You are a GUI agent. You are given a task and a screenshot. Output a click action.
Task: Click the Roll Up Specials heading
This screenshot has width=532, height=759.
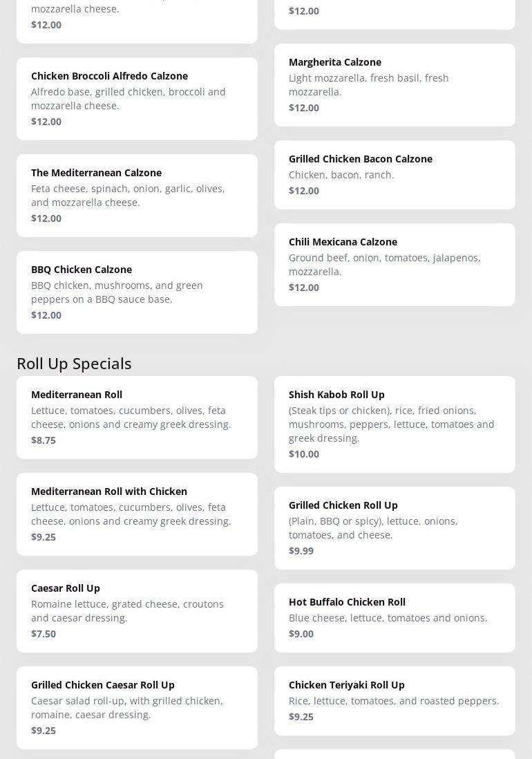tap(74, 363)
